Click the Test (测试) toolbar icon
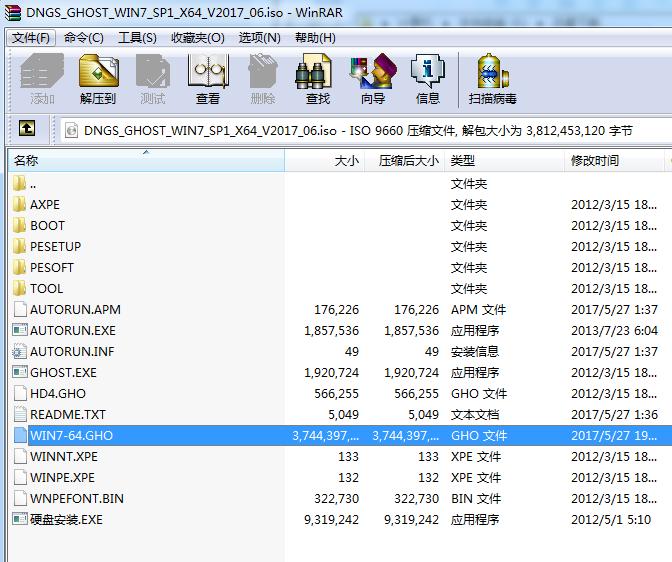This screenshot has height=562, width=672. 153,71
